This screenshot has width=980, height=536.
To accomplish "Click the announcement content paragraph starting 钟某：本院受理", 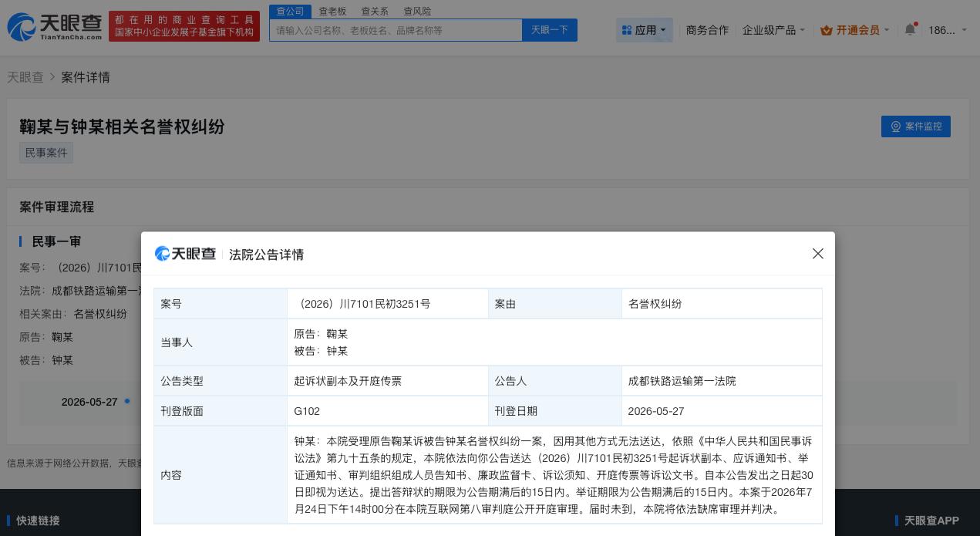I will coord(554,475).
